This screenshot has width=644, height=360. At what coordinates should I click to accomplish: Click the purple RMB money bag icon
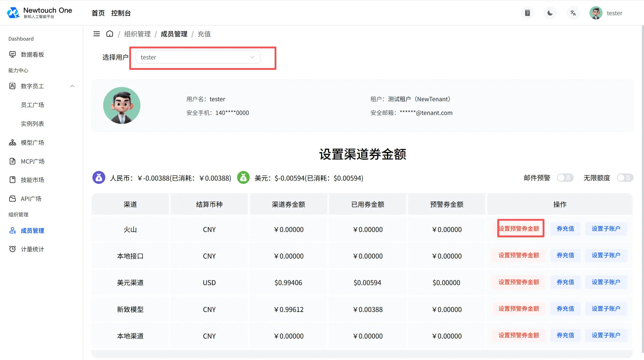click(x=99, y=178)
